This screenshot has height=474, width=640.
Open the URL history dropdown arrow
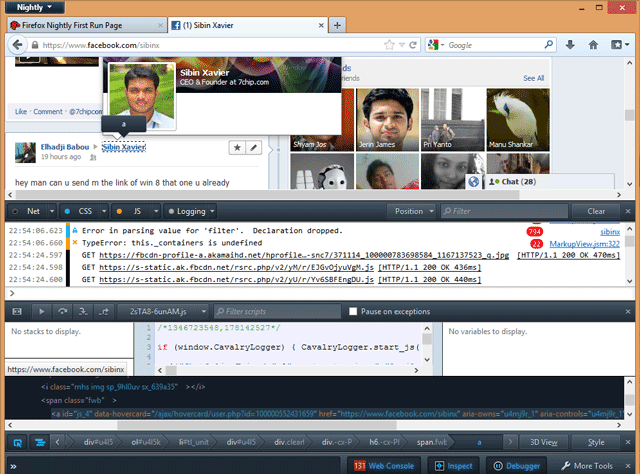(x=402, y=45)
